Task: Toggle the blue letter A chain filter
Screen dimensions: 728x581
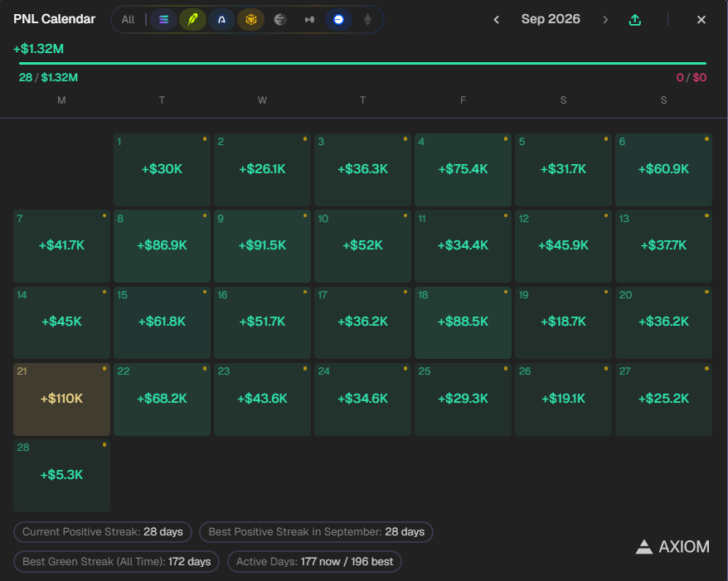Action: (221, 20)
